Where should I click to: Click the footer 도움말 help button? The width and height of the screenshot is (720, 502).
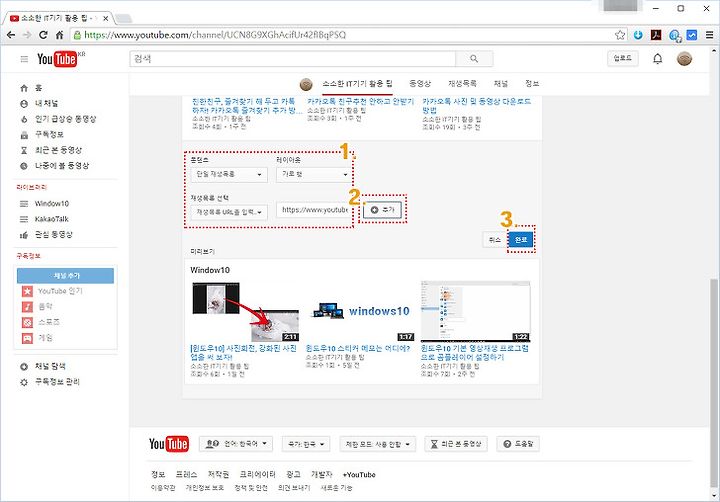tap(518, 444)
